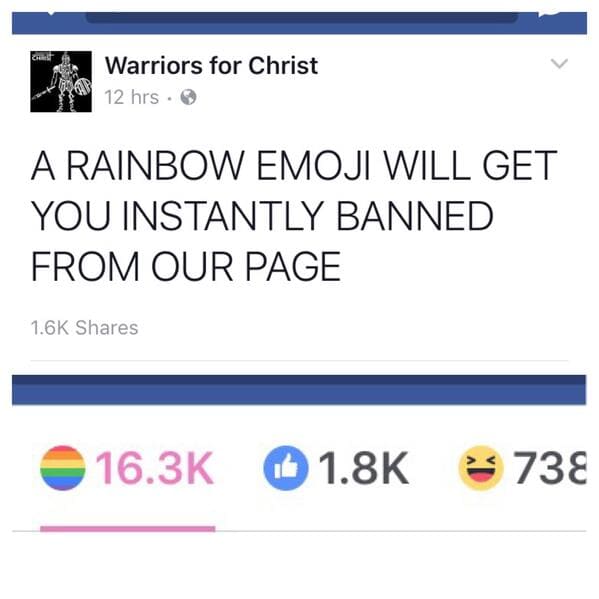Viewport: 599px width, 599px height.
Task: Open the Warriors for Christ profile picture
Action: (x=61, y=81)
